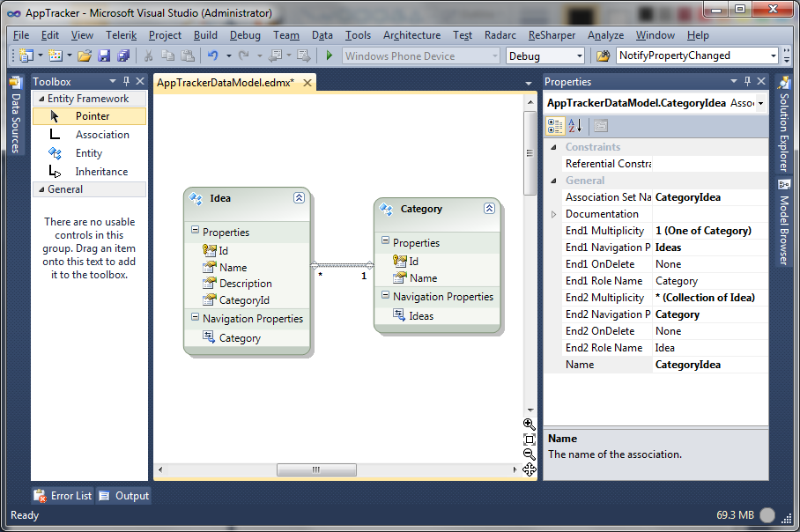Zoom in on the diagram
This screenshot has height=532, width=800.
coord(530,425)
